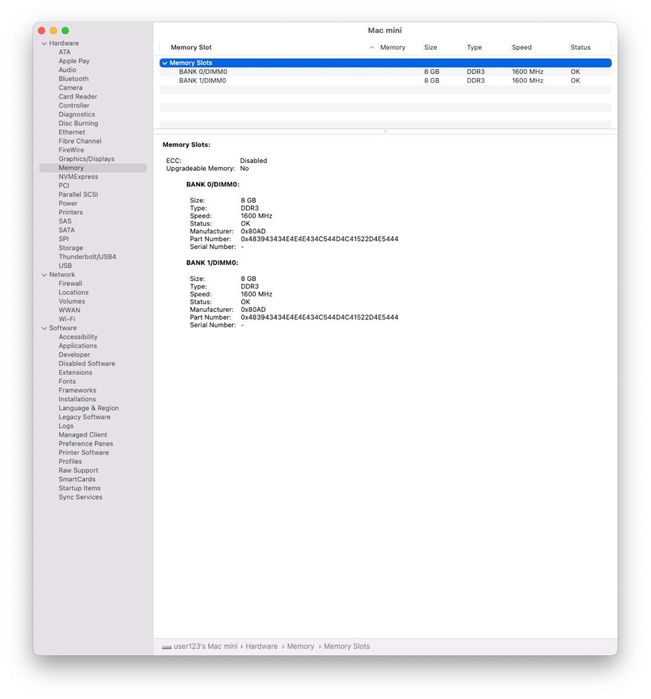
Task: Select Installations entry
Action: pyautogui.click(x=77, y=400)
